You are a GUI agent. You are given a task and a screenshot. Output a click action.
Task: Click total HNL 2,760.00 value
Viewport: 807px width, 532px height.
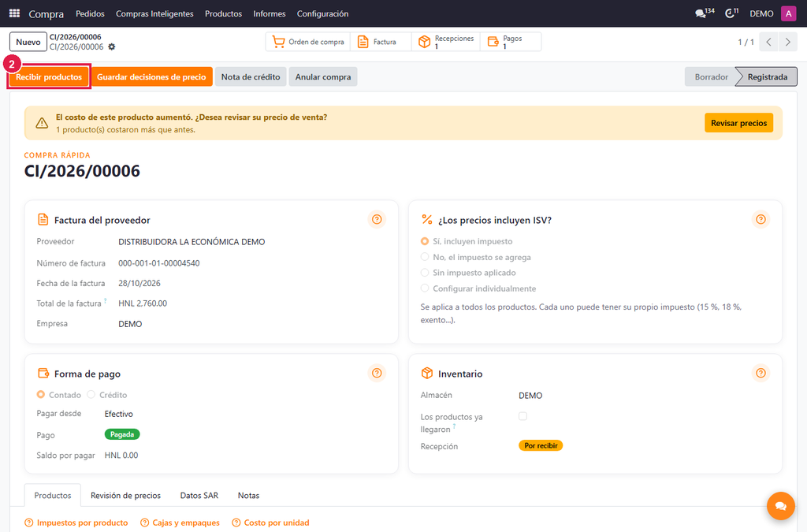[143, 303]
